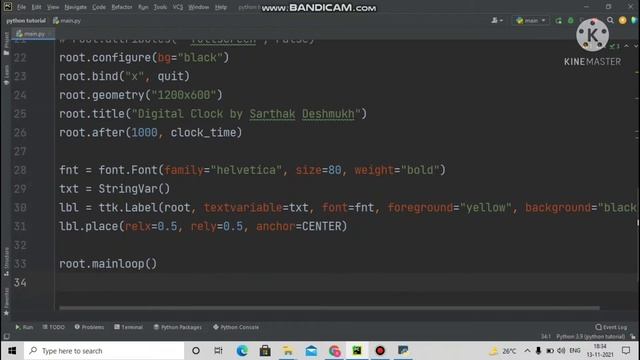Open Chrome from the taskbar

(x=334, y=351)
